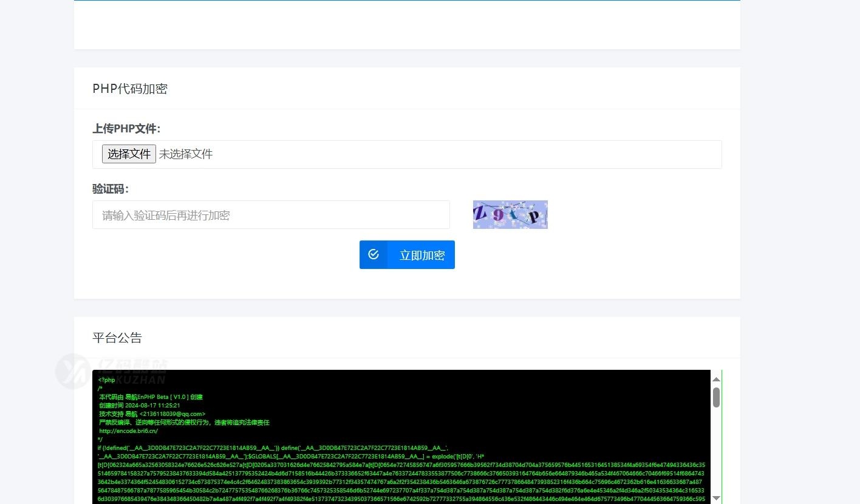Click the 严禁反编译 warning line

point(184,422)
